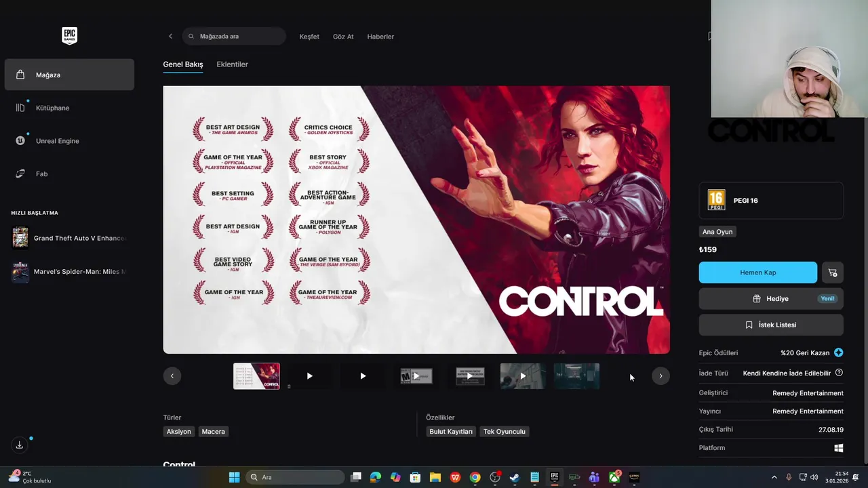Add Control to cart with cart icon
Image resolution: width=868 pixels, height=488 pixels.
tap(833, 272)
